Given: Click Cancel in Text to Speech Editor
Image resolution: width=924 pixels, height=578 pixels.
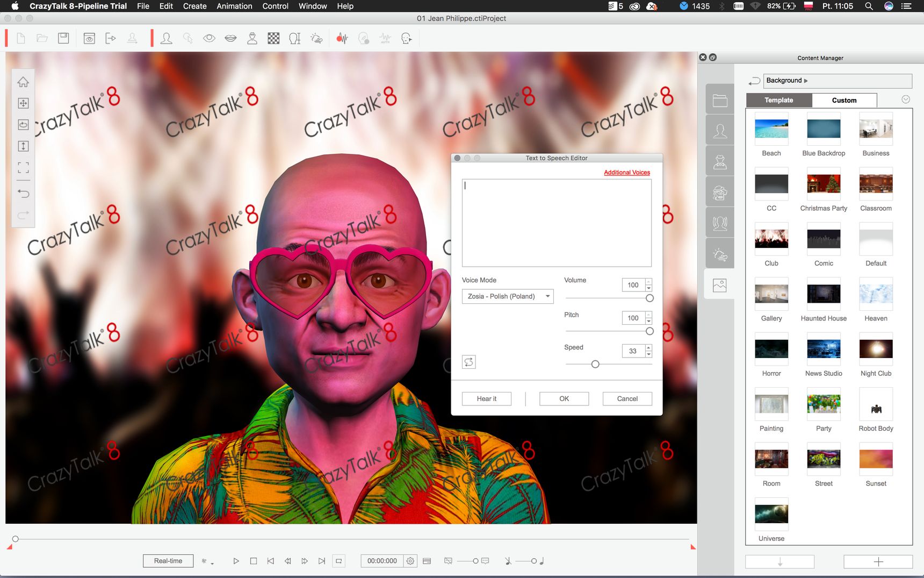Looking at the screenshot, I should pyautogui.click(x=627, y=398).
